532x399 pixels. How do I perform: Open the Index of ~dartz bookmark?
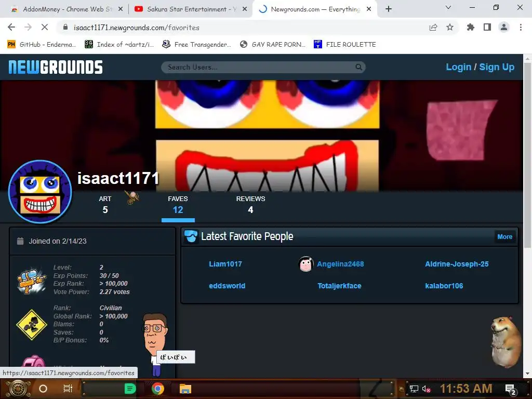coord(119,45)
